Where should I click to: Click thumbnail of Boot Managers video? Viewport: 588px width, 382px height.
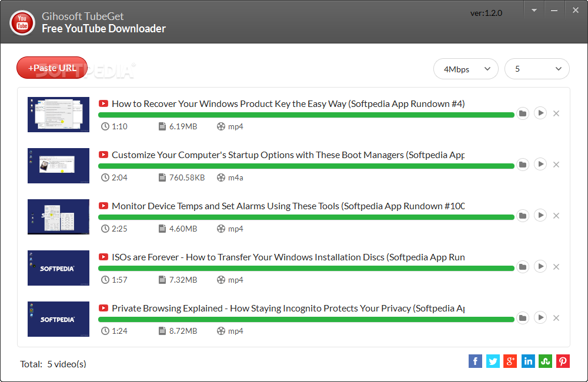coord(58,166)
